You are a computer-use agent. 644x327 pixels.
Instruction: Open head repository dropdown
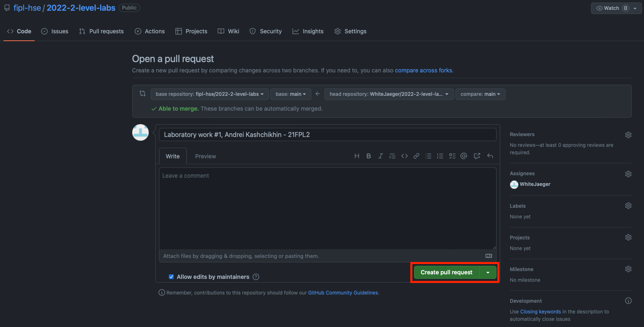coord(389,94)
